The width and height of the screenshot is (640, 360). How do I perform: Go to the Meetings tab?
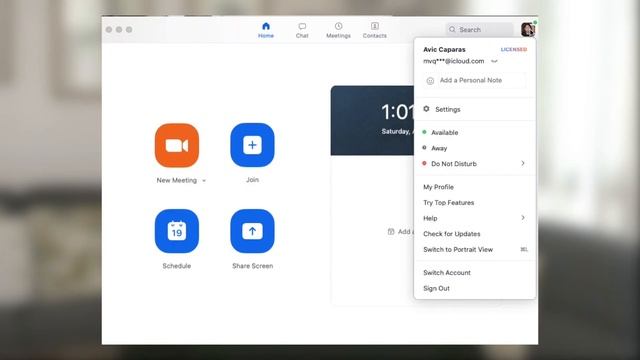338,30
